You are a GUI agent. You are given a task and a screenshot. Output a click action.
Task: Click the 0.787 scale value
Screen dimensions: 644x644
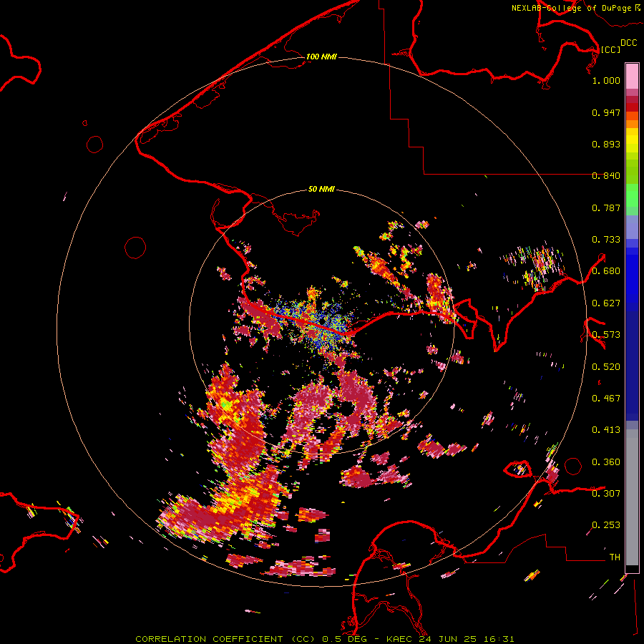tap(606, 208)
